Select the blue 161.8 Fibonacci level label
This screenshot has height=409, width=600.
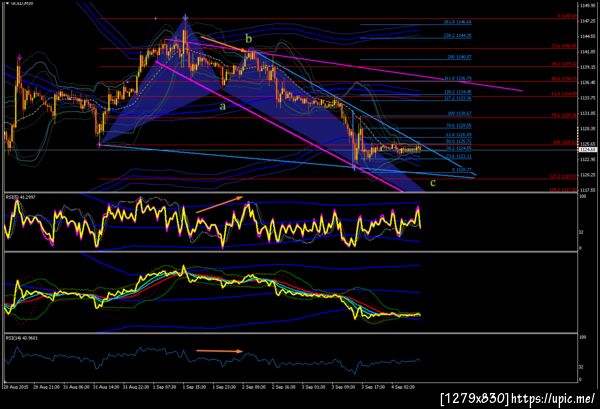458,78
